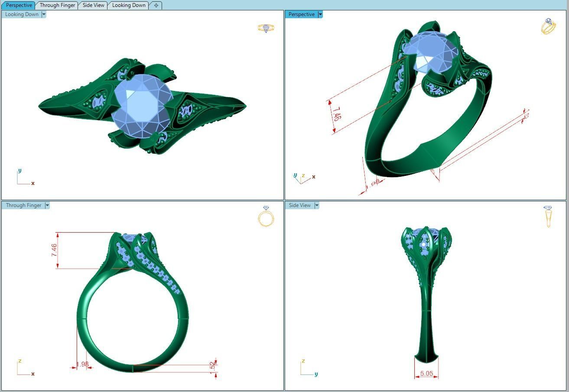This screenshot has width=569, height=392.
Task: Add a new viewport tab with plus icon
Action: (x=156, y=5)
